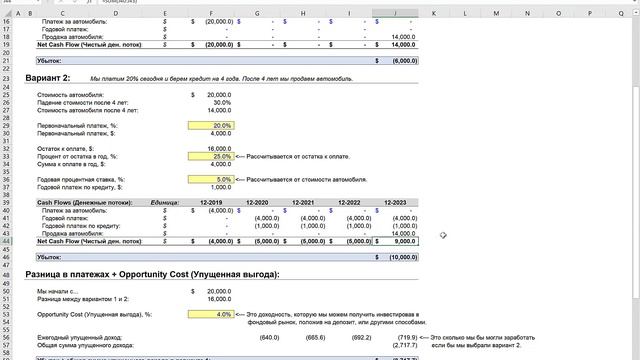Viewport: 640px width, 360px height.
Task: Select lost income value (692.2)
Action: (x=361, y=338)
